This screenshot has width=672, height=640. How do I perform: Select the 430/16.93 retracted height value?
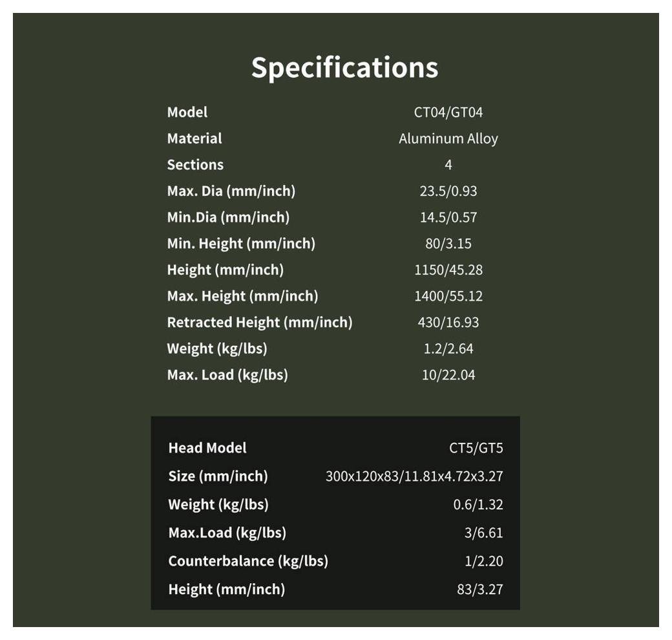(448, 323)
